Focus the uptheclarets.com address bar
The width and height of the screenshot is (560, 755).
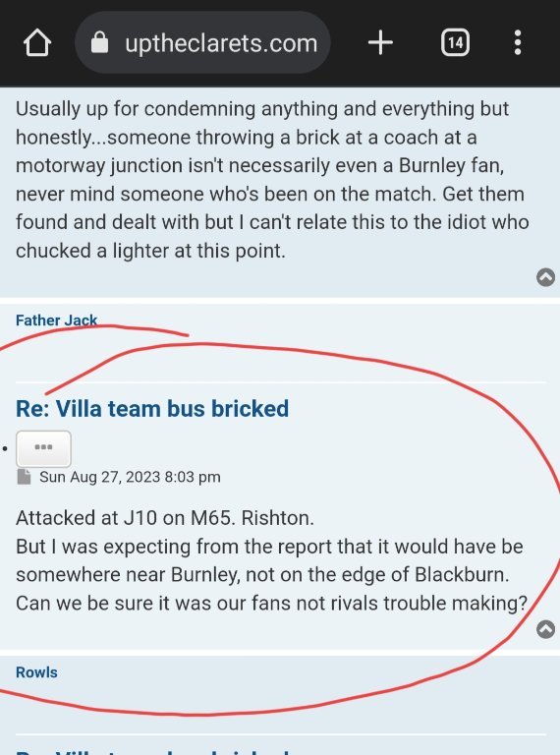[202, 43]
